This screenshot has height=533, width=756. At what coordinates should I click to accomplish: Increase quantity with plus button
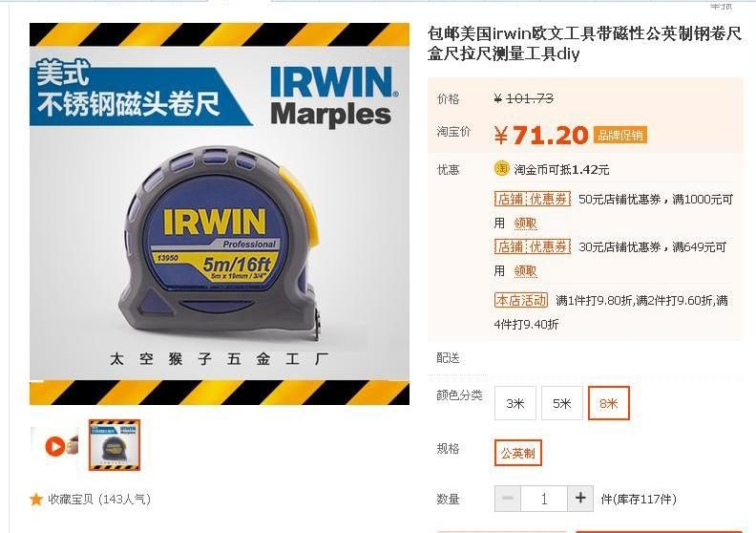(x=580, y=499)
